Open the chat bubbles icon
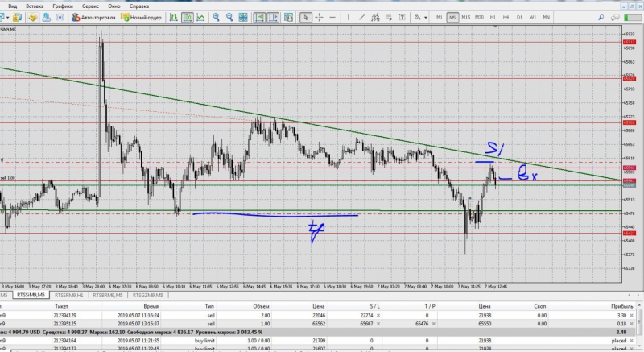The width and height of the screenshot is (644, 352). click(615, 17)
